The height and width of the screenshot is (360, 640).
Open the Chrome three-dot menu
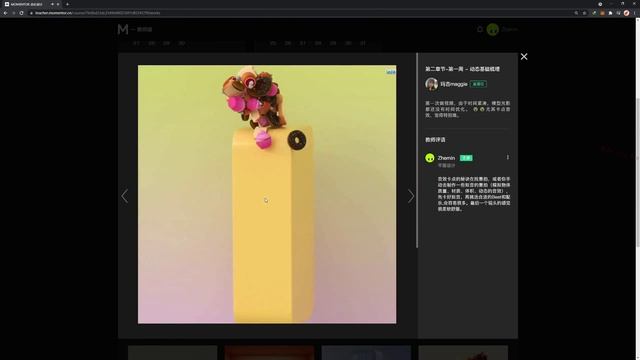click(635, 13)
